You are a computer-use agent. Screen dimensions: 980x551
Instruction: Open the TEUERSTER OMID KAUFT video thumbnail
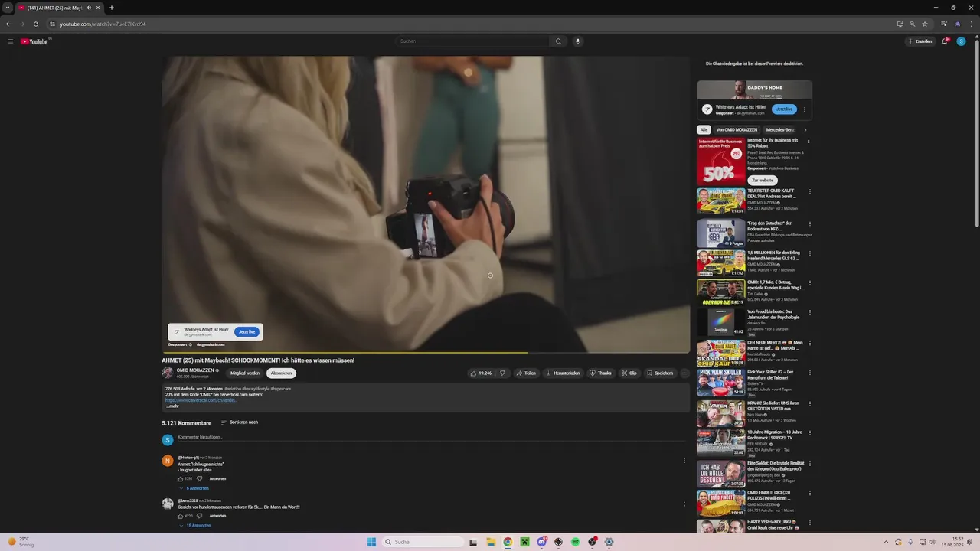click(x=721, y=201)
